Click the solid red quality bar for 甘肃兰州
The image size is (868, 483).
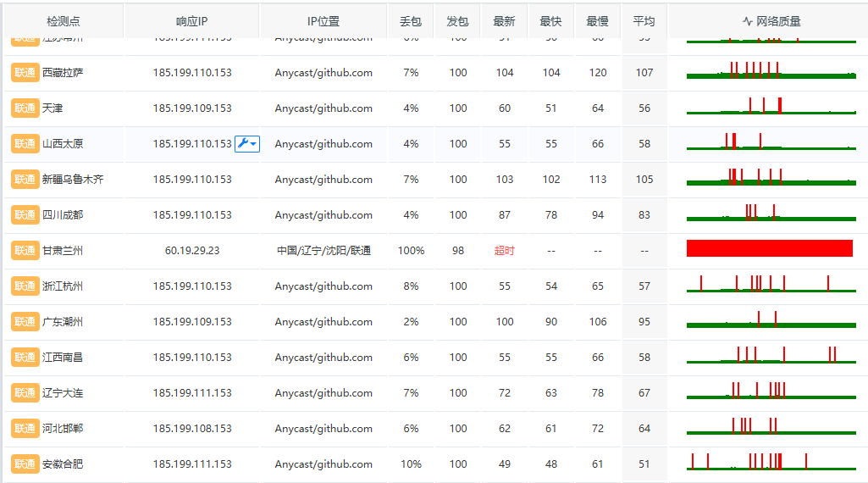pyautogui.click(x=769, y=248)
